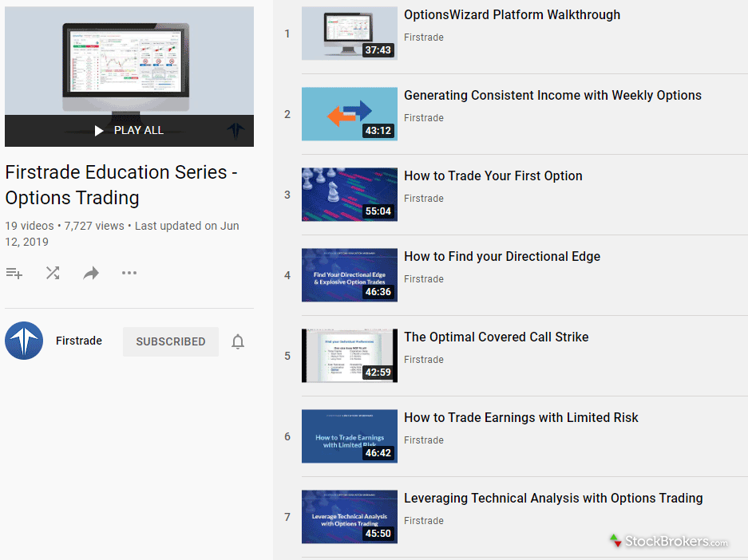
Task: Click Firstrade uploader under OptionsWizard video
Action: point(423,37)
